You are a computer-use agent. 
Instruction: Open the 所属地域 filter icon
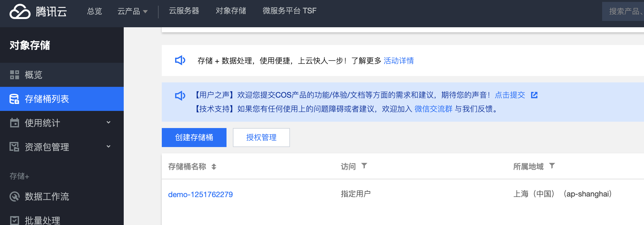click(552, 166)
